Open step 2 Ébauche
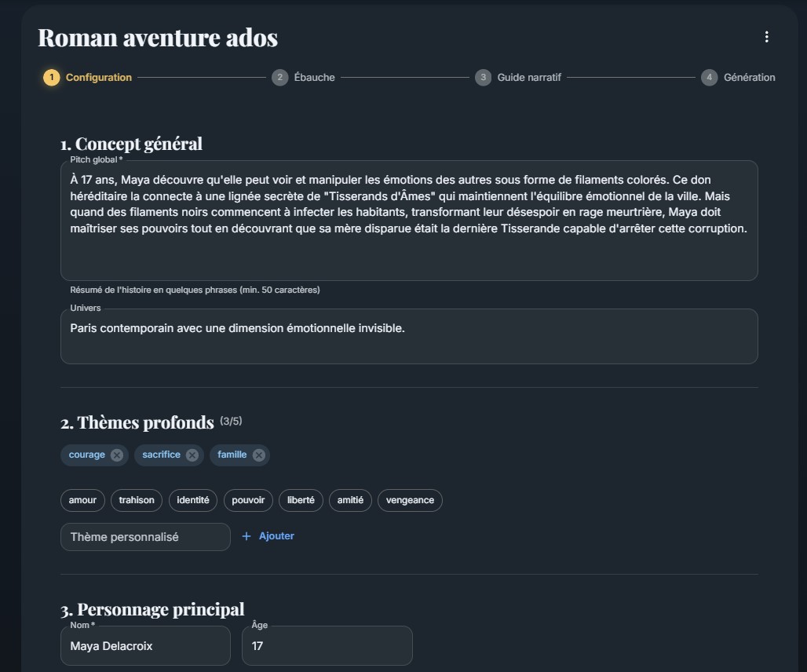 304,78
